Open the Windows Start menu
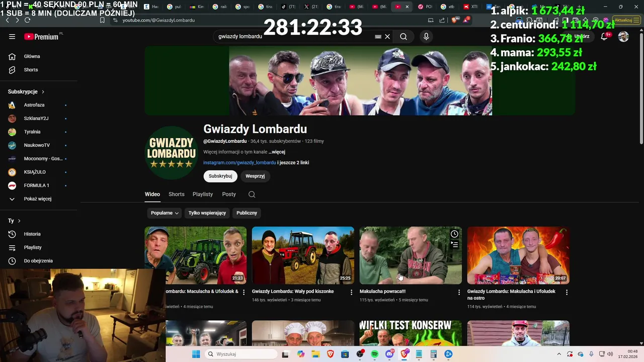Screen dimensions: 644x362 (196, 354)
